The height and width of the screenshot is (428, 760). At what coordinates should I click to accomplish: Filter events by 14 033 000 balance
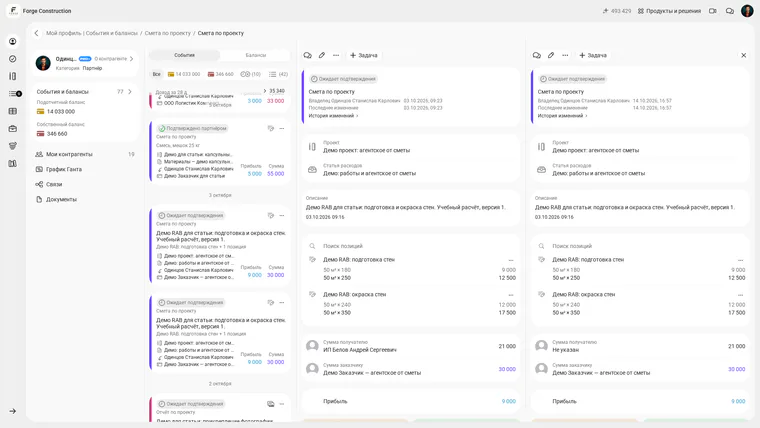pos(184,74)
